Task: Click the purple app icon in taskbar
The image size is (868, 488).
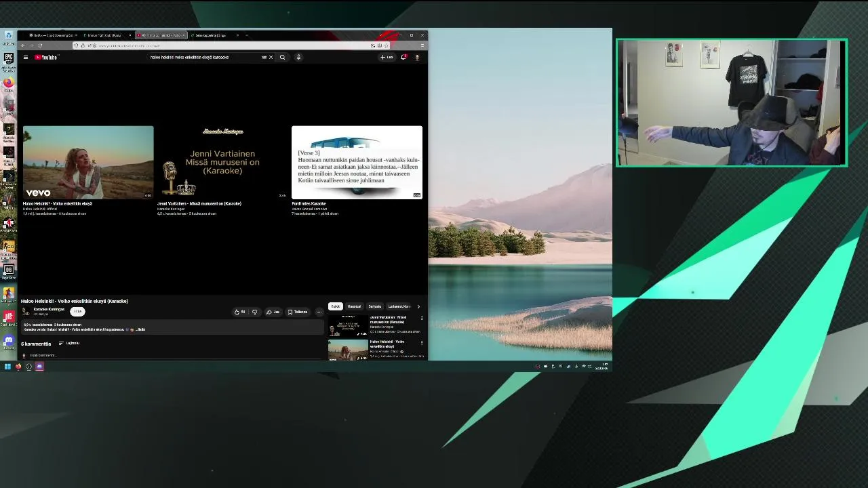Action: [39, 367]
